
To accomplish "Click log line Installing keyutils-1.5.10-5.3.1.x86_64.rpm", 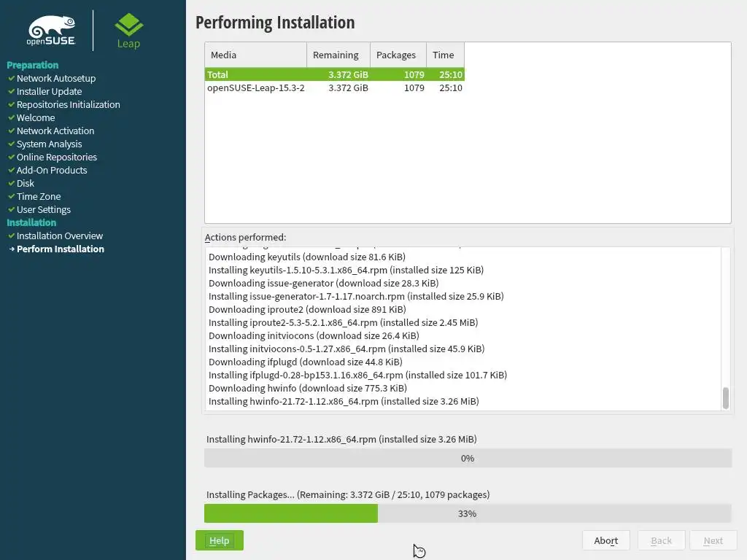I will [346, 270].
